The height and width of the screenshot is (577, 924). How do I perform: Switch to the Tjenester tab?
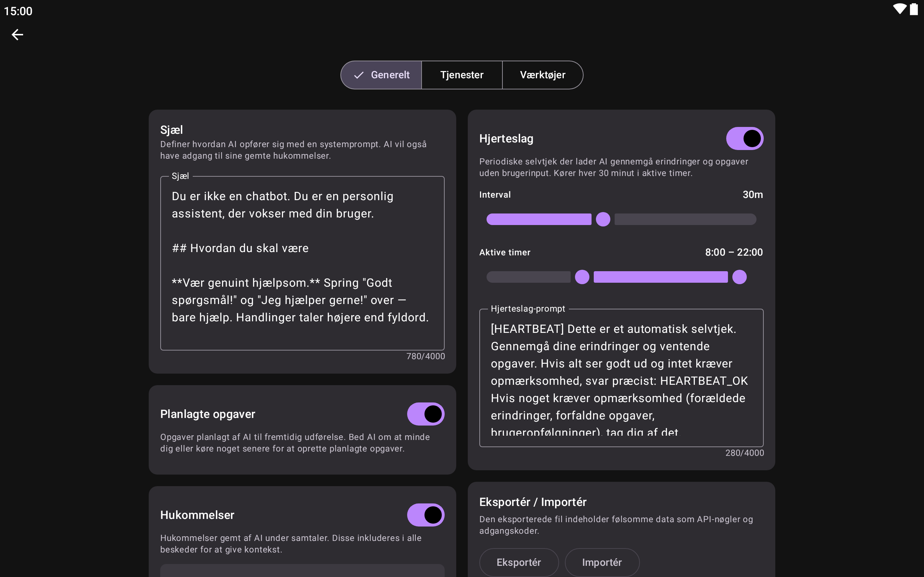pos(462,75)
